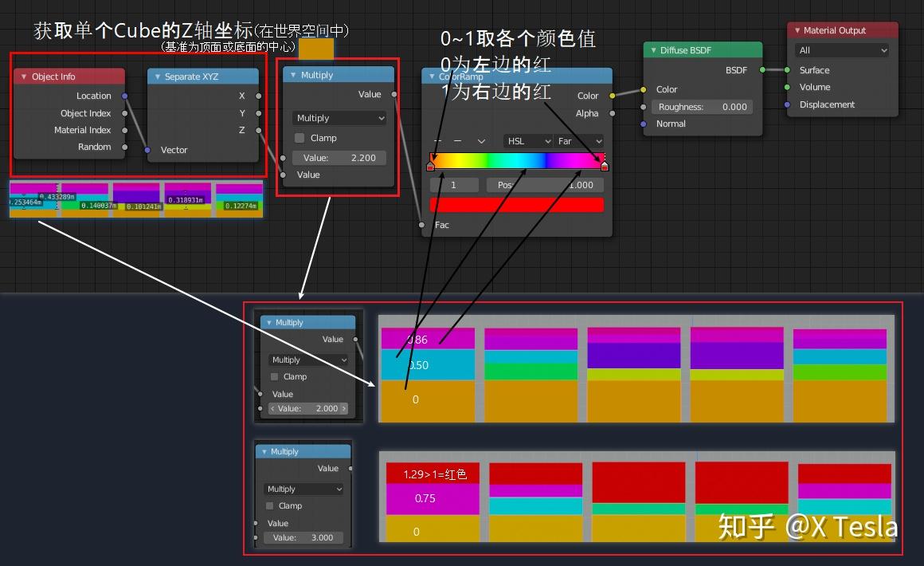Click the Vector input socket on Separate XYZ
Viewport: 924px width, 566px height.
click(148, 149)
